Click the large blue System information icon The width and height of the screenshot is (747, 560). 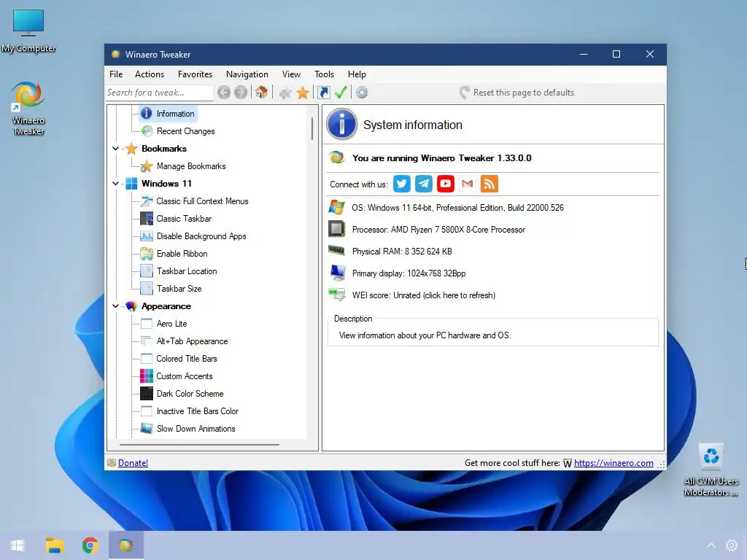[x=341, y=124]
